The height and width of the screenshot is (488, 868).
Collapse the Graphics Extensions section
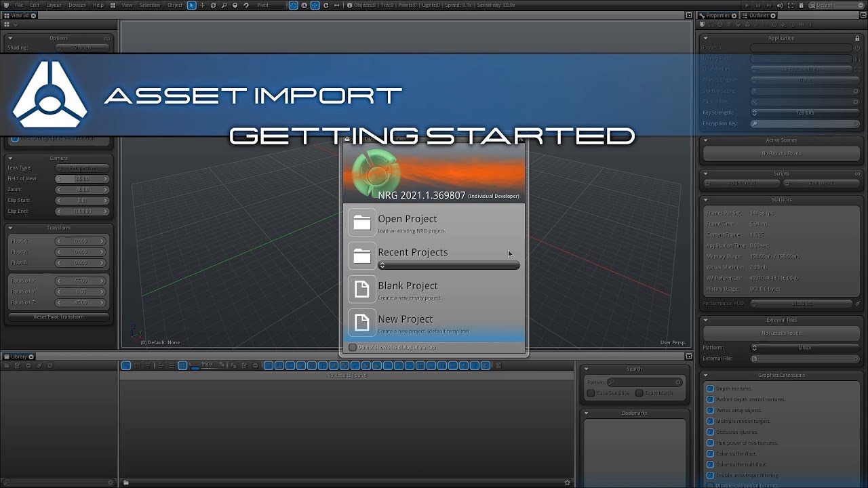(x=705, y=375)
